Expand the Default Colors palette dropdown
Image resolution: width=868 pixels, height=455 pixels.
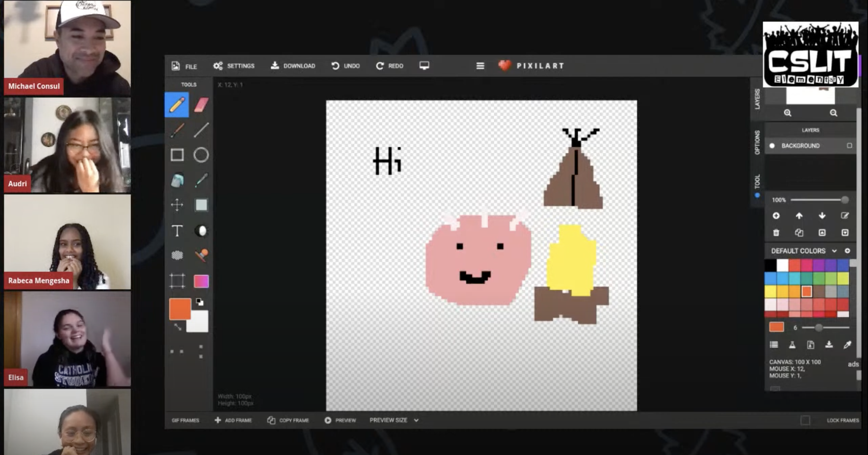834,251
